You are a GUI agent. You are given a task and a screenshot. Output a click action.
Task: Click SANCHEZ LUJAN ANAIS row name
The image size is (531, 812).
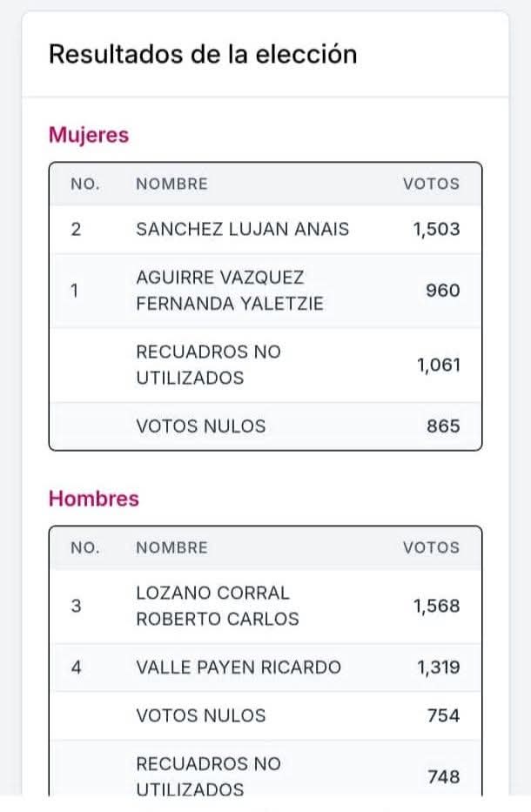click(x=242, y=230)
